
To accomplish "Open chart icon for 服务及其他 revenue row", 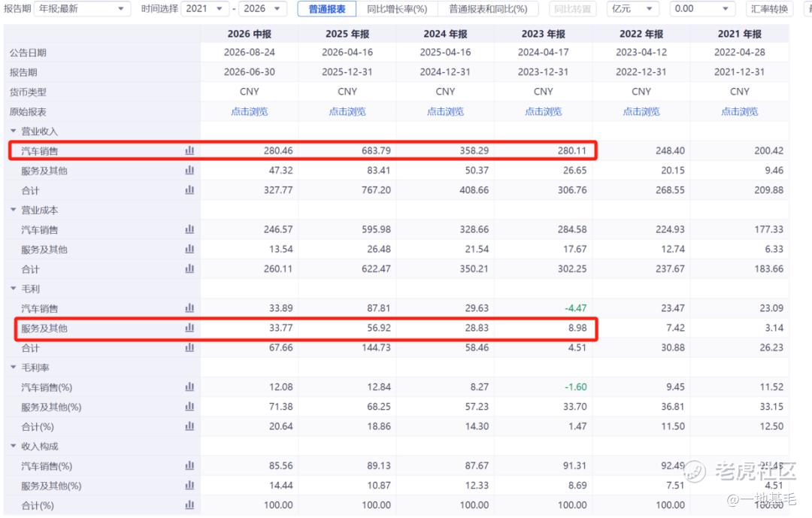I will (x=189, y=170).
